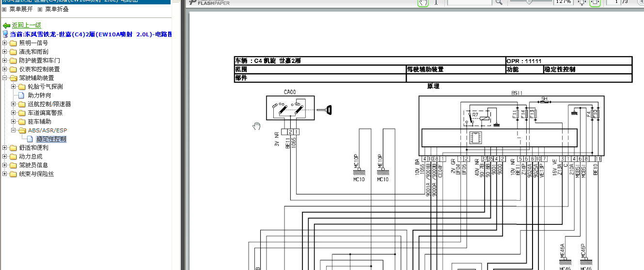644x270 pixels.
Task: Select the 舒适和便利 label
Action: click(x=33, y=148)
